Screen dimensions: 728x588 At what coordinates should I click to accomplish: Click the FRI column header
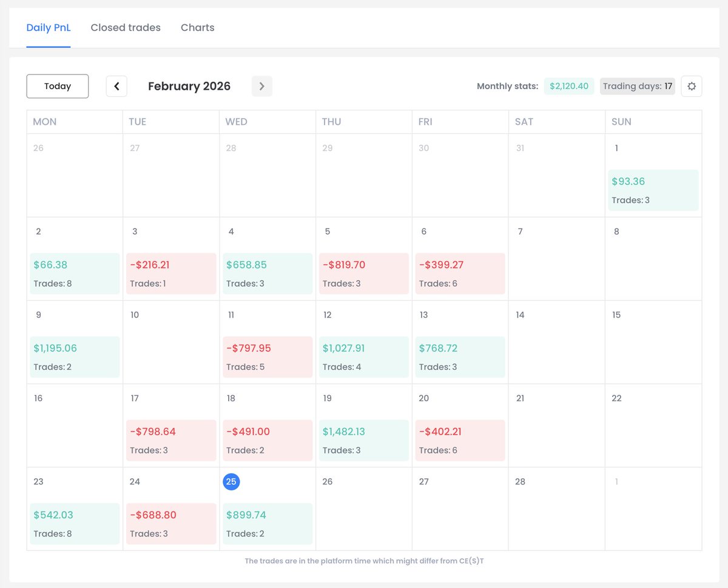[x=460, y=122]
